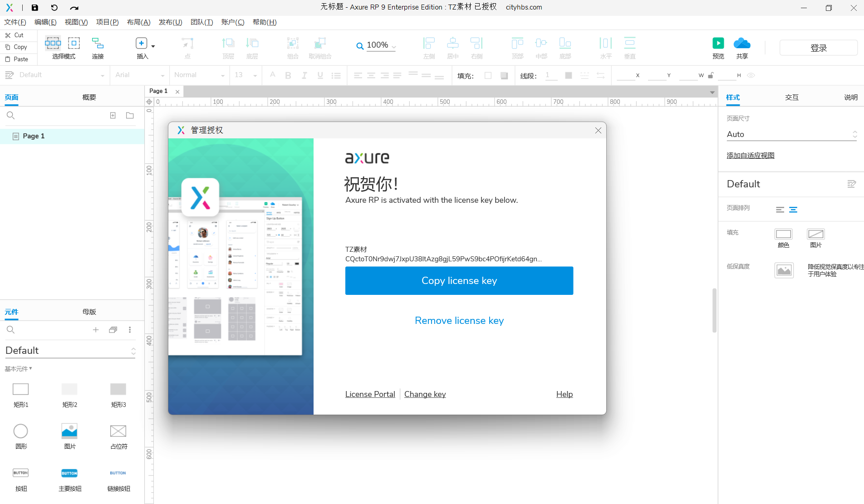
Task: Toggle italic text formatting
Action: tap(304, 75)
